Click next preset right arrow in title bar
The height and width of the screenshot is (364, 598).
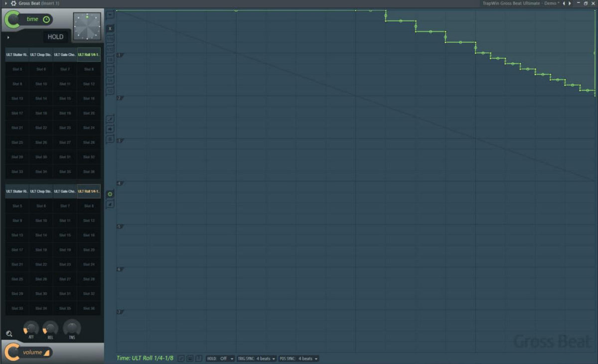[570, 3]
